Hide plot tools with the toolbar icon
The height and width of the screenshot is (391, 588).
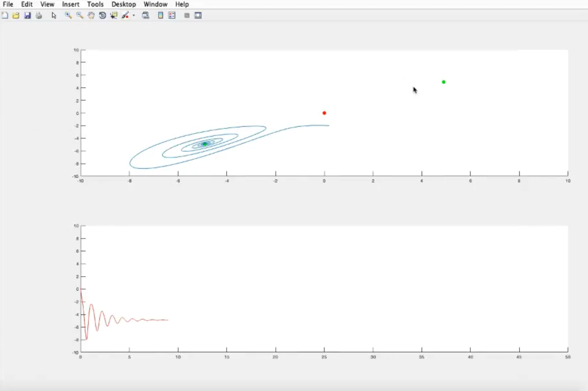tap(187, 16)
